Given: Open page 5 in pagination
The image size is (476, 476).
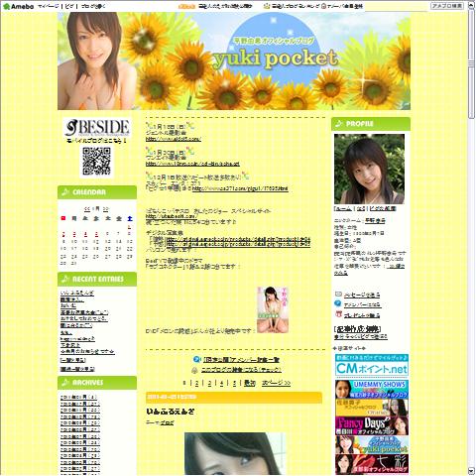Looking at the screenshot, I should (234, 383).
